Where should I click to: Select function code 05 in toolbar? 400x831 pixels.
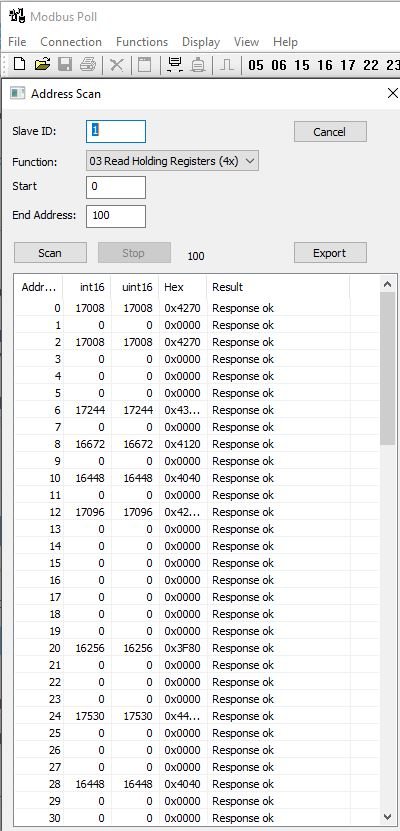(255, 65)
